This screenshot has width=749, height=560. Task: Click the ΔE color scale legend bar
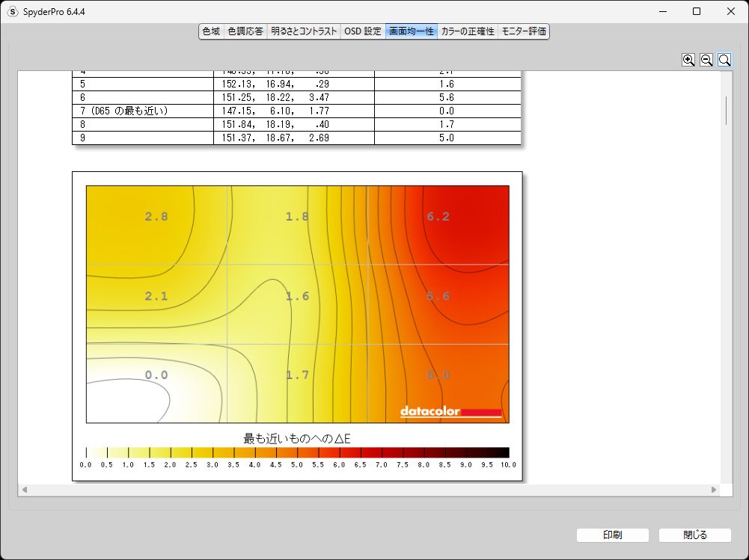pyautogui.click(x=298, y=452)
